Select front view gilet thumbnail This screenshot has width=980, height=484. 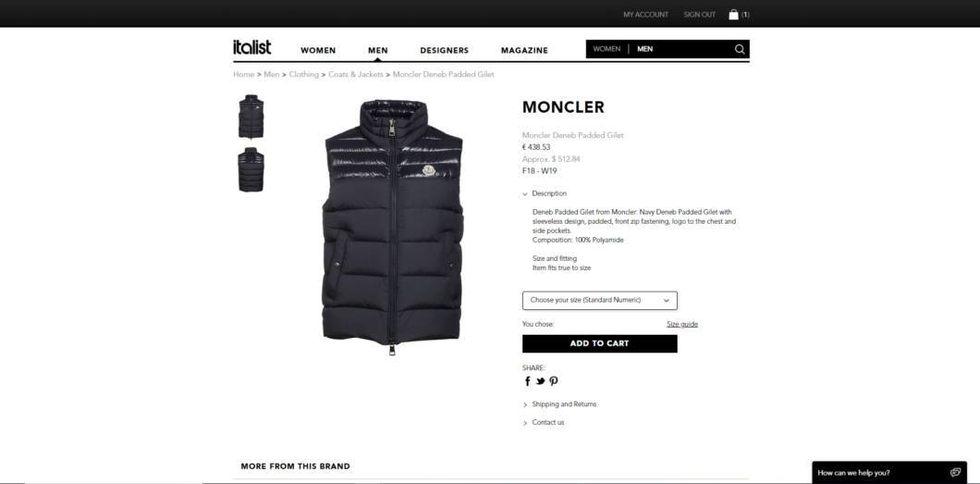251,117
